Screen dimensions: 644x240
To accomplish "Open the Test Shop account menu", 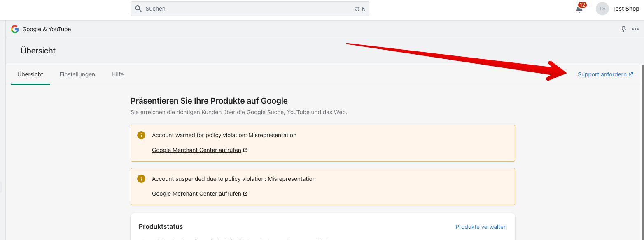I will (625, 9).
